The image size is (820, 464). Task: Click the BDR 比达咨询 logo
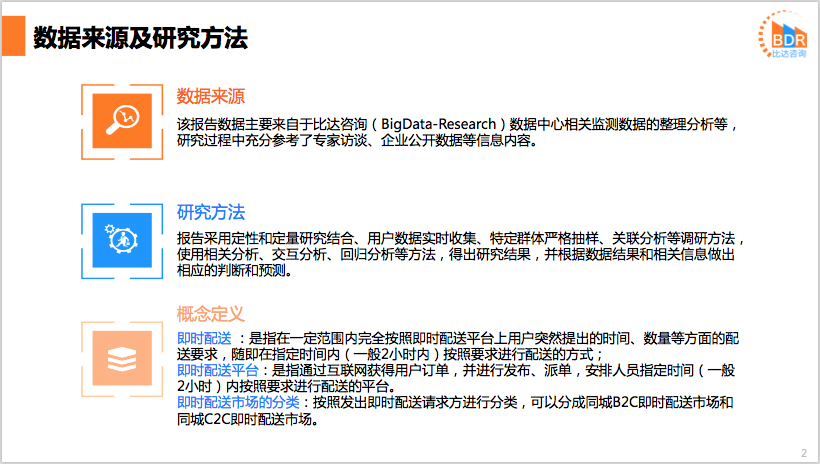(783, 35)
